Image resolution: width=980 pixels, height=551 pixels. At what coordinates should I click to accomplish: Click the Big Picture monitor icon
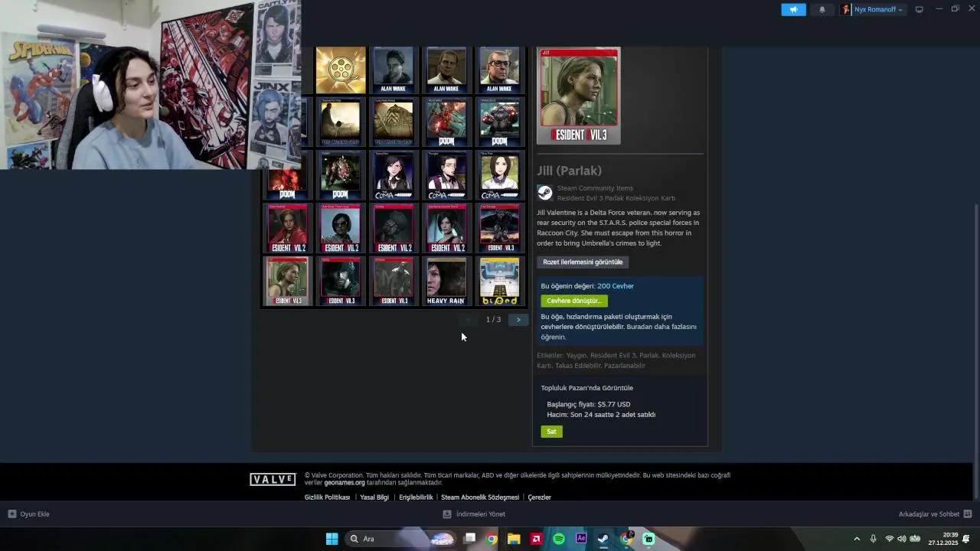(919, 9)
